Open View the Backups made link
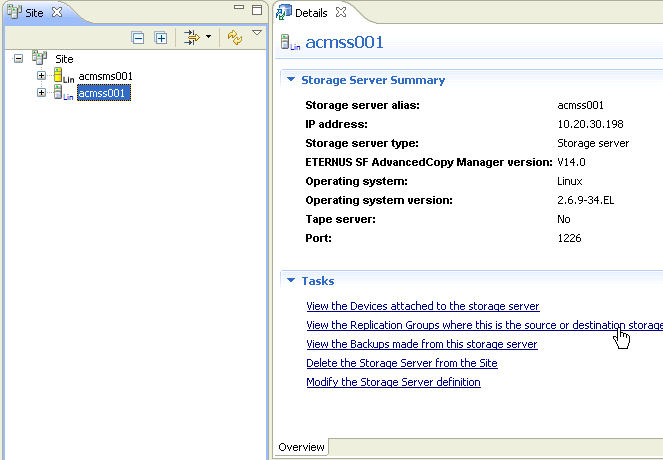This screenshot has width=663, height=460. pyautogui.click(x=422, y=344)
